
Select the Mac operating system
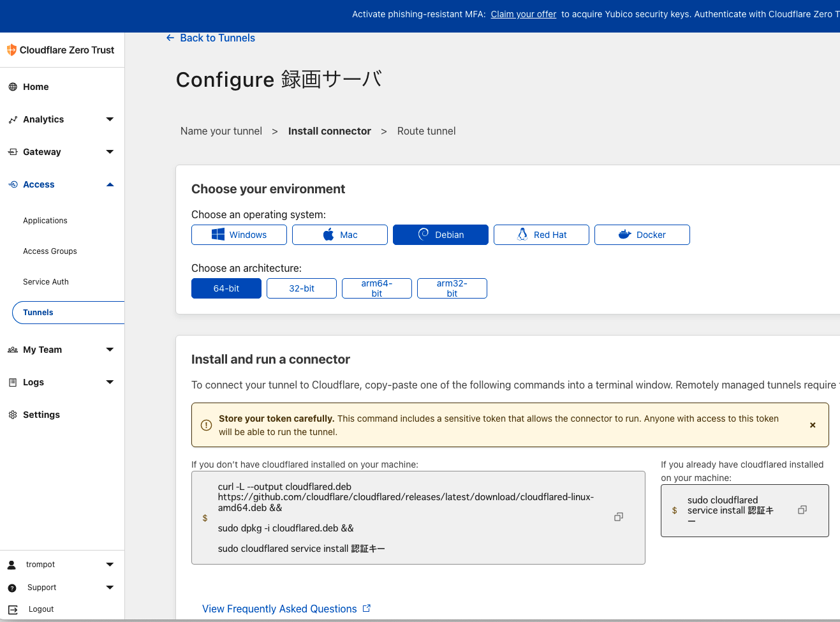tap(339, 235)
